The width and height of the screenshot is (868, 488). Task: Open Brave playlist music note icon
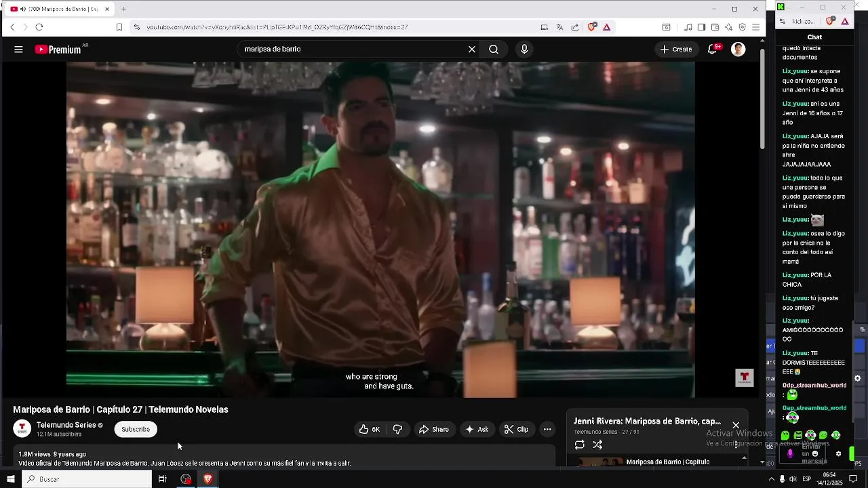688,27
